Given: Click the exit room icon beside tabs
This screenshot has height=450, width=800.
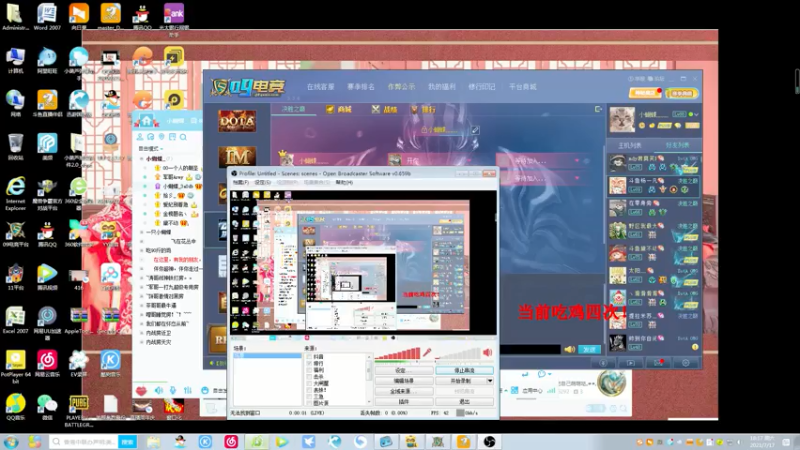Looking at the screenshot, I should (x=598, y=109).
